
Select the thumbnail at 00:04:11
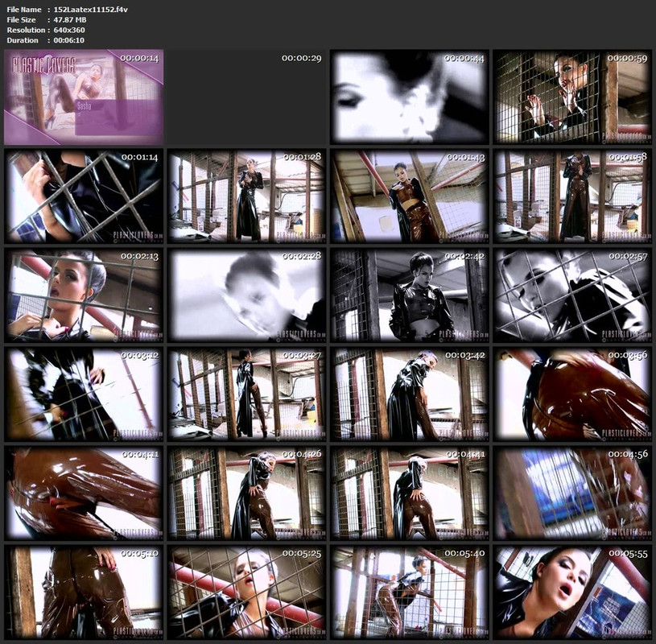[x=84, y=493]
